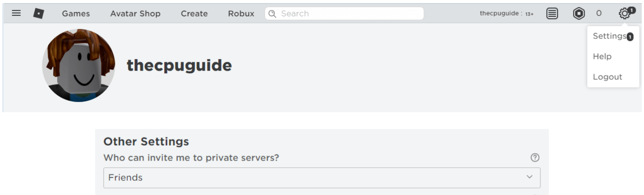
Task: Click the notification badge on Settings
Action: pyautogui.click(x=630, y=37)
